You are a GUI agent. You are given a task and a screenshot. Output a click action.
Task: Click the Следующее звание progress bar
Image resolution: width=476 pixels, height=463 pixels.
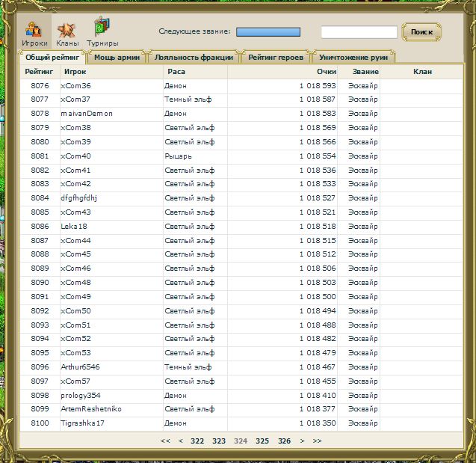coord(268,32)
